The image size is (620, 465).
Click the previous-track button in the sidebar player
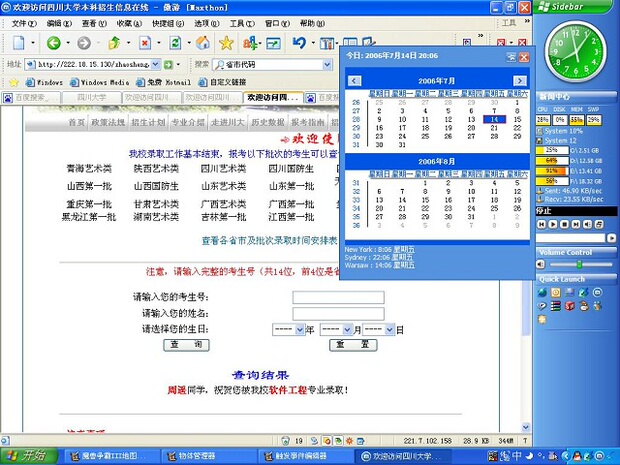coord(541,224)
